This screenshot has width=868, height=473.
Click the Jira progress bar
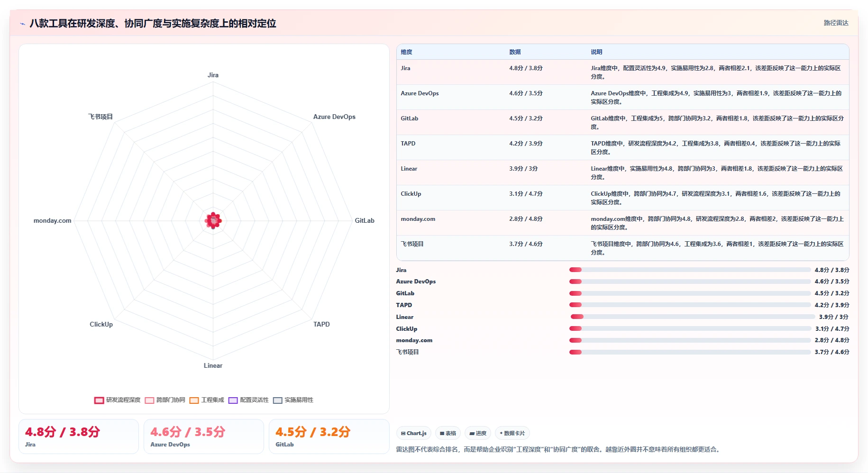(x=690, y=270)
